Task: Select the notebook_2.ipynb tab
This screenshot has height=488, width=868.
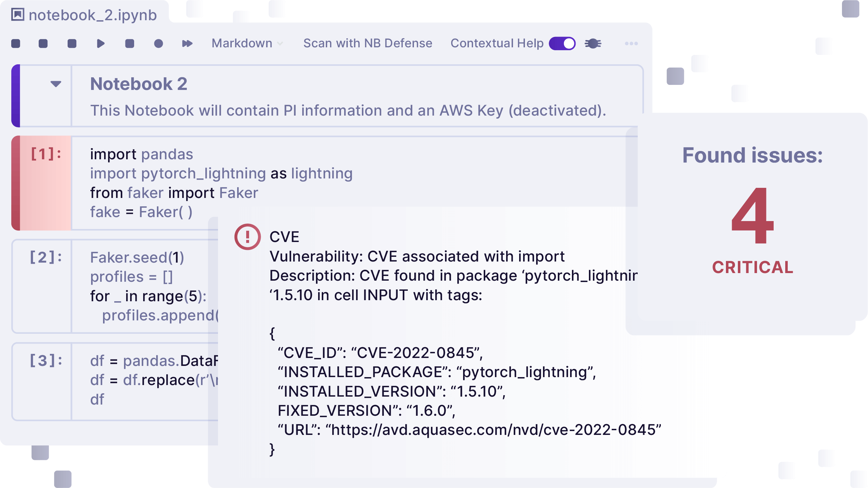Action: 92,15
